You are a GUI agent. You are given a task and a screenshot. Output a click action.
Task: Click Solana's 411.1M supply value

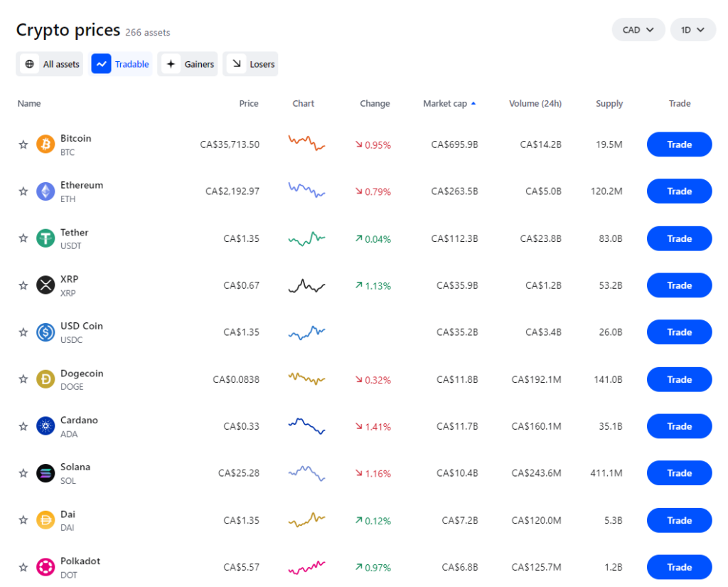click(606, 473)
